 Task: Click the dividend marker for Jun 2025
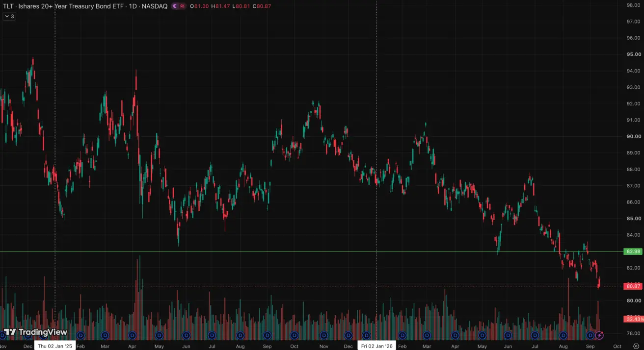[186, 335]
